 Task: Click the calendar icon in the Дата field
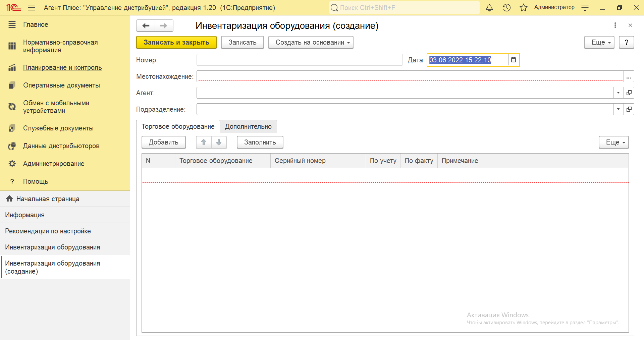pyautogui.click(x=514, y=60)
